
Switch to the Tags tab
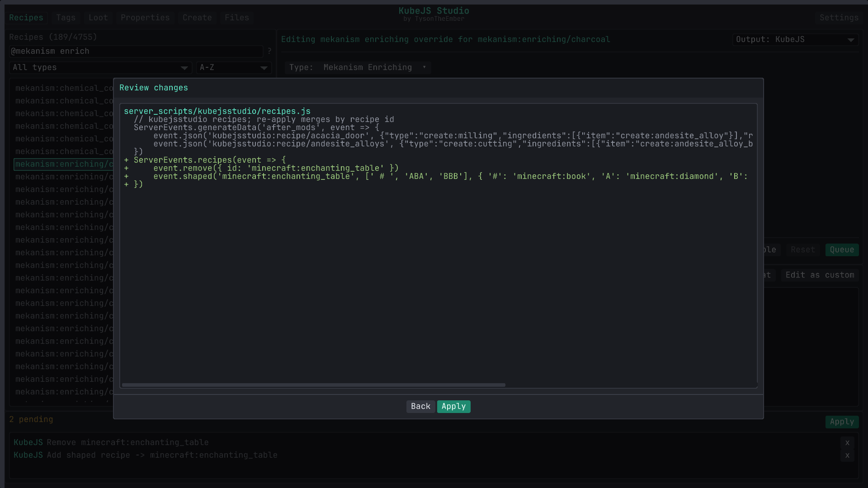(x=66, y=18)
